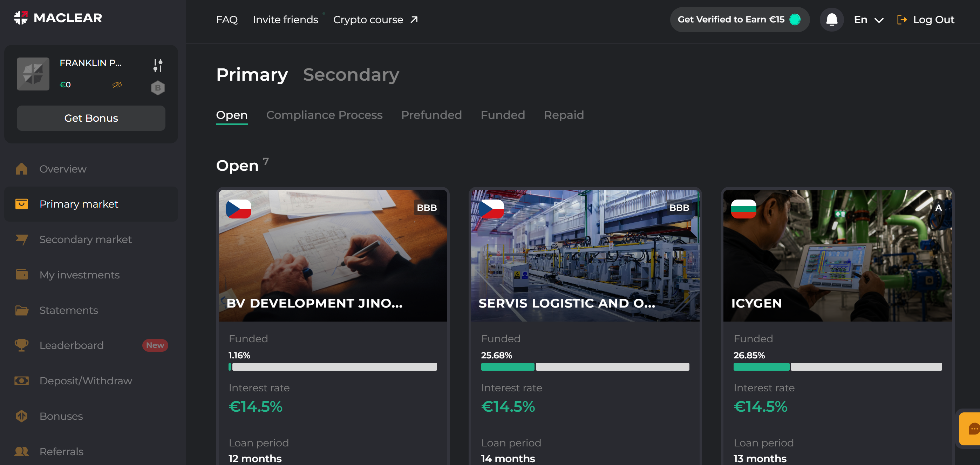Click the My investments wallet icon
This screenshot has height=465, width=980.
point(22,274)
